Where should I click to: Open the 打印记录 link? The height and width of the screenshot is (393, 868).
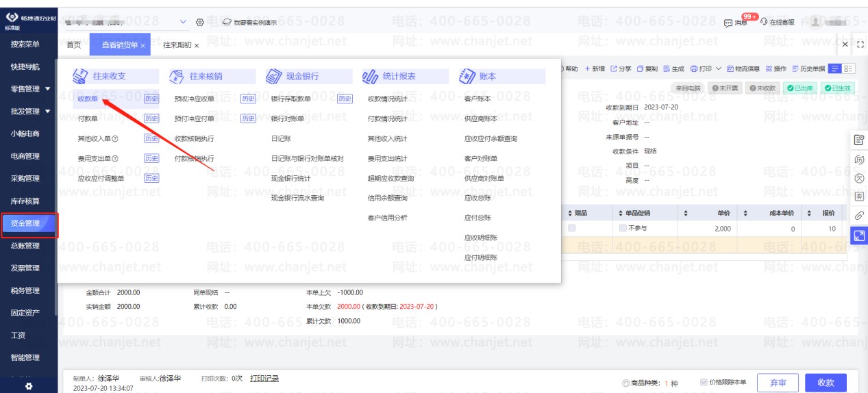click(264, 378)
